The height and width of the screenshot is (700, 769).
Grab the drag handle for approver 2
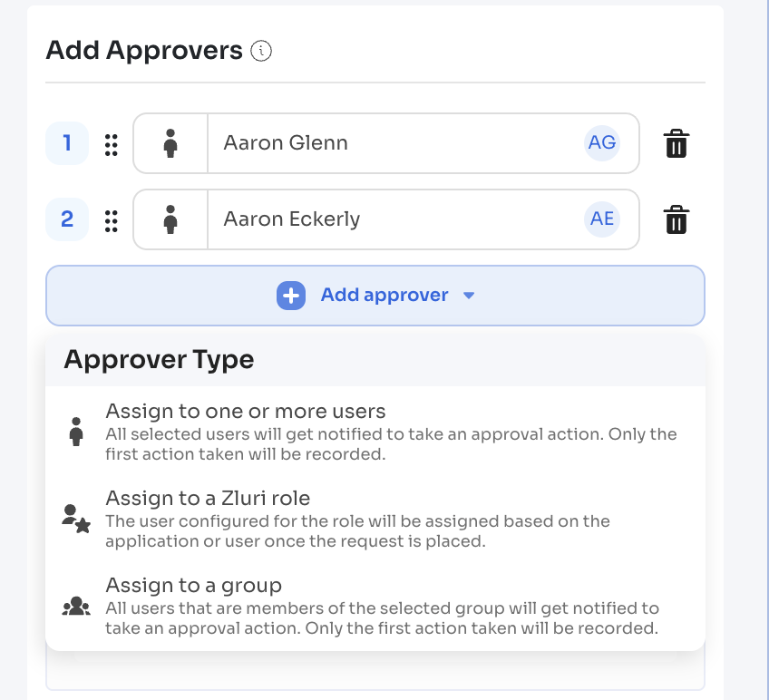[x=112, y=221]
